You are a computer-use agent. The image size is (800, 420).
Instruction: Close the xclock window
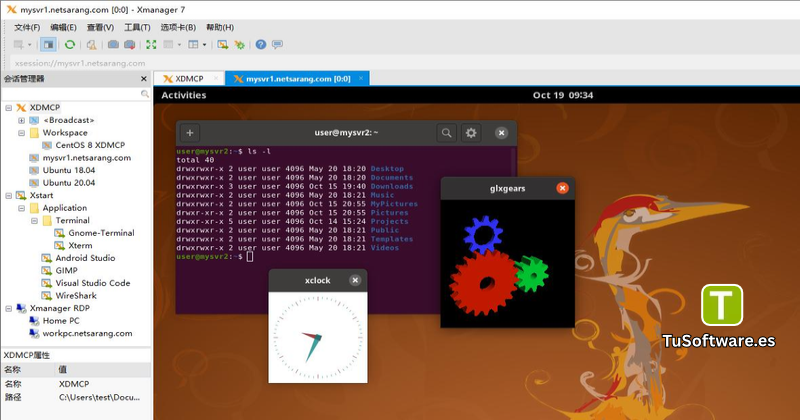point(355,280)
